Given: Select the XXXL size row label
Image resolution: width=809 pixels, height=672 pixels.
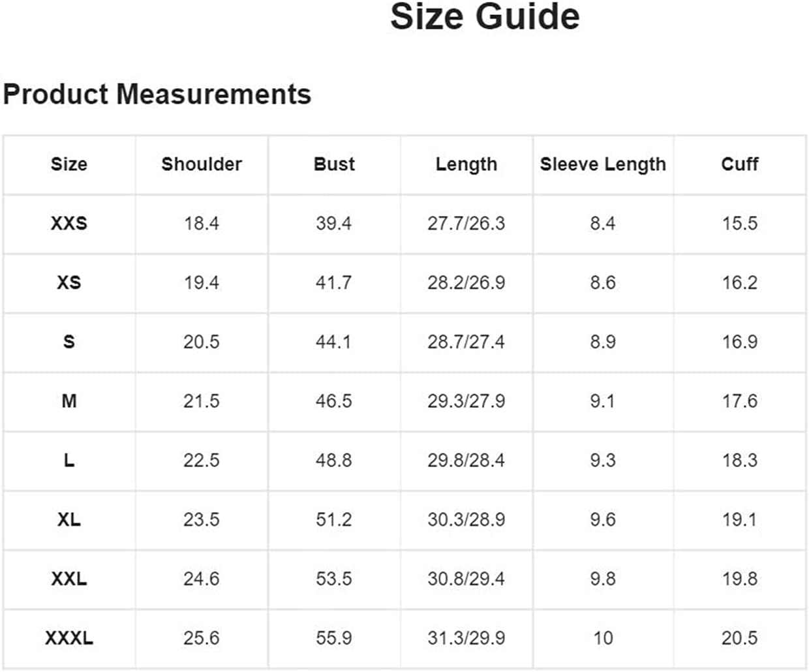Looking at the screenshot, I should [69, 638].
